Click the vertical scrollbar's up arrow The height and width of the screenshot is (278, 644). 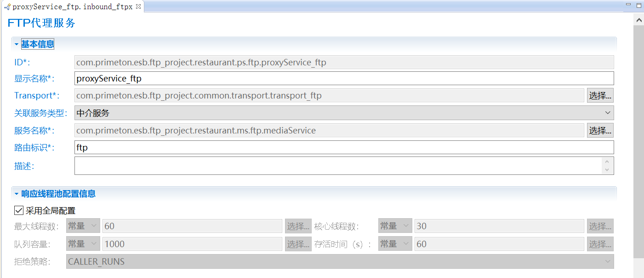638,20
